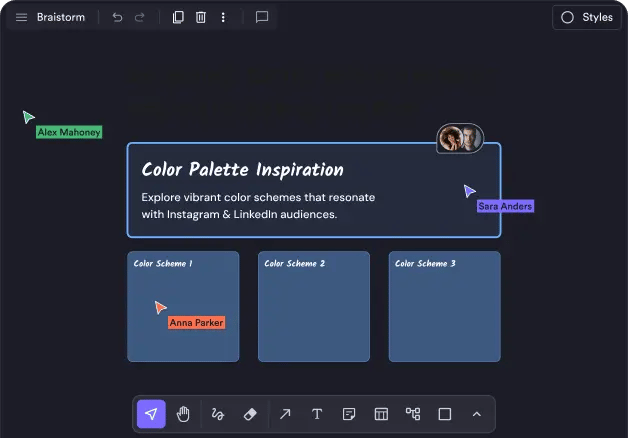Insert a table from toolbar

click(381, 414)
